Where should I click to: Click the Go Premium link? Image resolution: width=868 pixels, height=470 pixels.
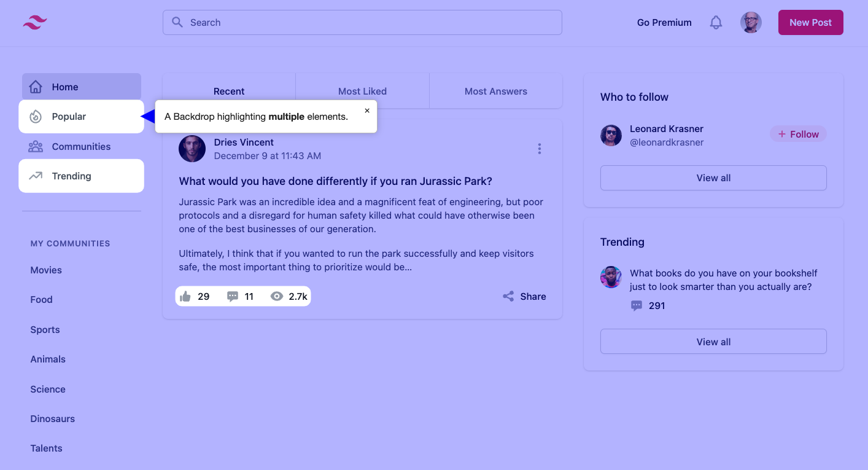(x=664, y=23)
